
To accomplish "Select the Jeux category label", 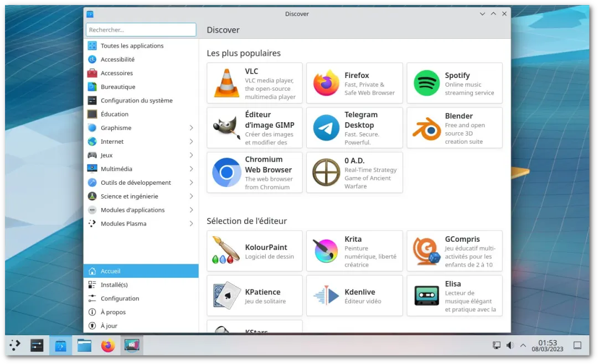I will (x=106, y=155).
